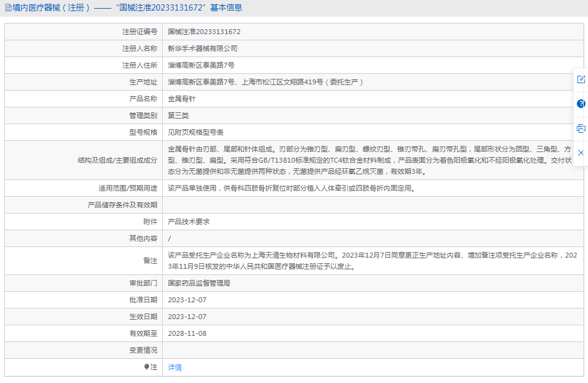Click the 管理类别 label
The width and height of the screenshot is (588, 383).
click(143, 115)
